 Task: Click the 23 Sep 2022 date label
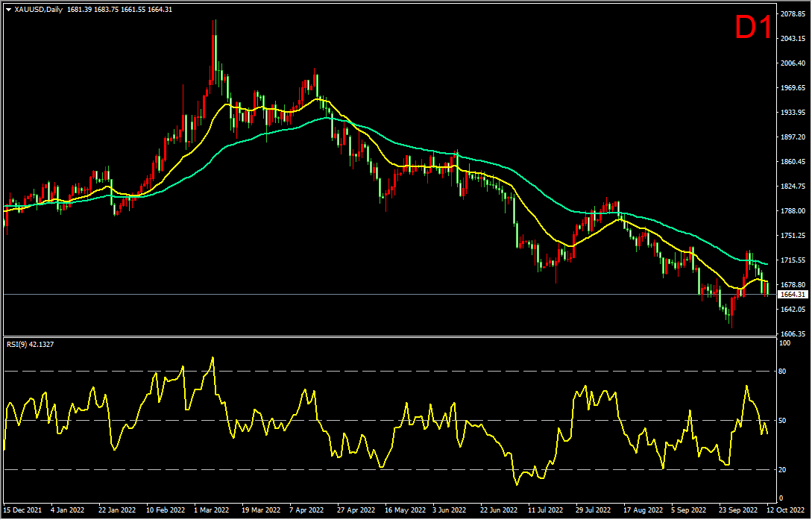point(737,510)
